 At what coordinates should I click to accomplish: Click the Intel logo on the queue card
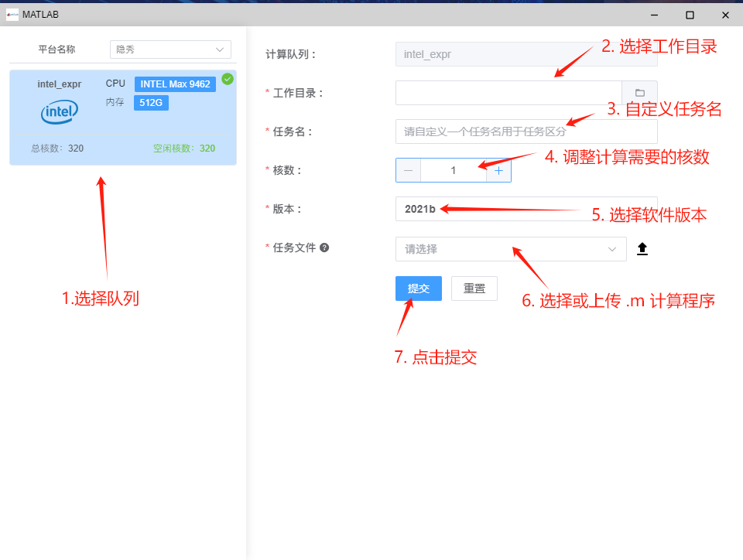point(59,112)
